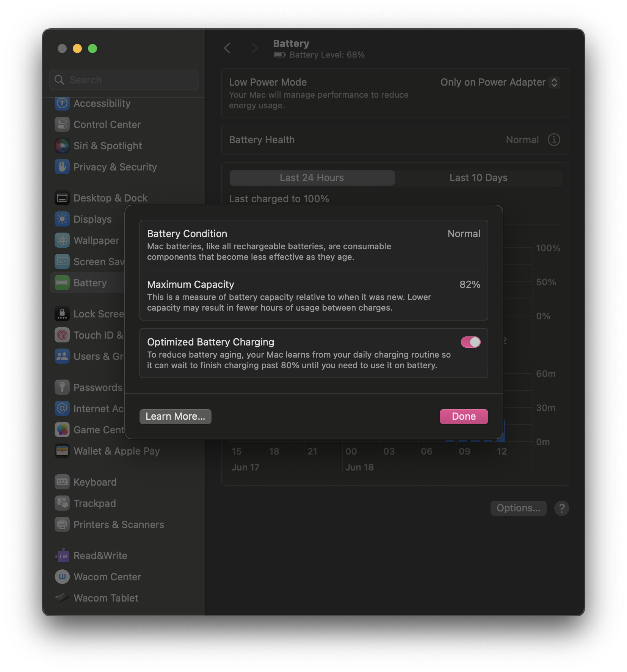Screen dimensions: 627x672
Task: Open Siri & Spotlight settings
Action: click(x=62, y=146)
